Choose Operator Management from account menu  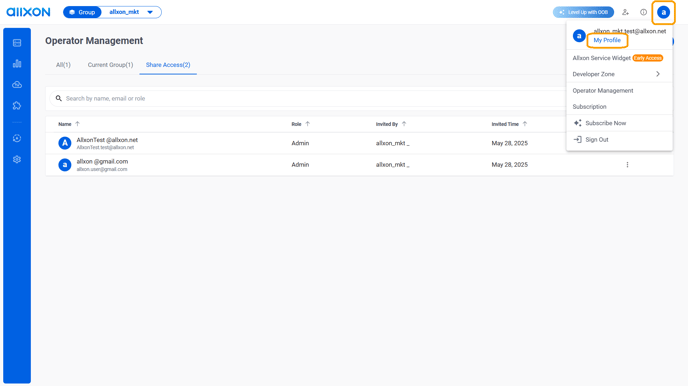619,90
